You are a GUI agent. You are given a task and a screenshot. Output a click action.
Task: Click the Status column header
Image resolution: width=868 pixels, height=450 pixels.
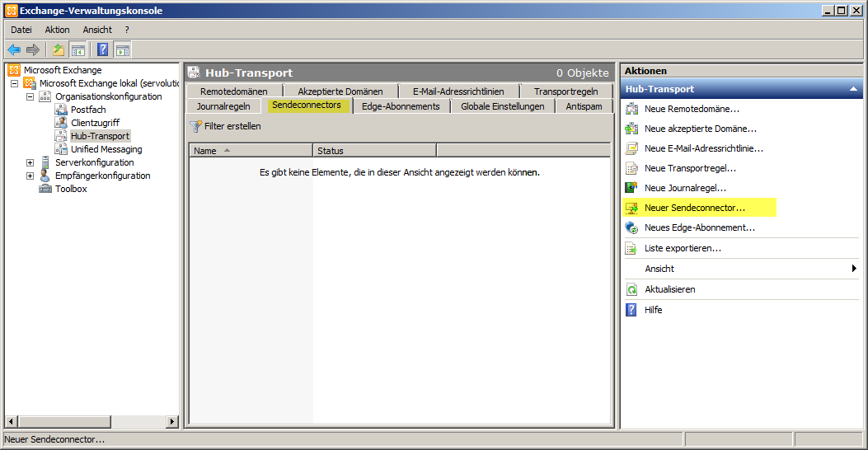click(375, 151)
